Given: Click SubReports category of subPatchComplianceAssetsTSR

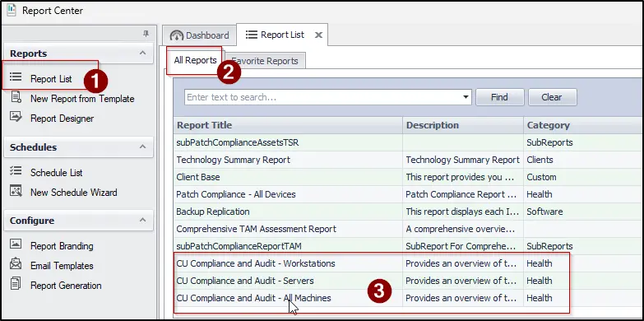Looking at the screenshot, I should click(583, 142).
